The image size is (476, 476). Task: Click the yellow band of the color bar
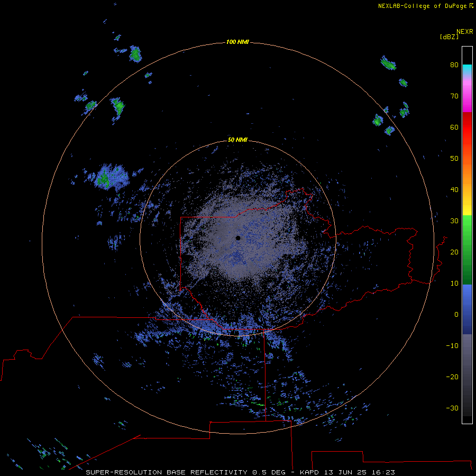pos(467,210)
